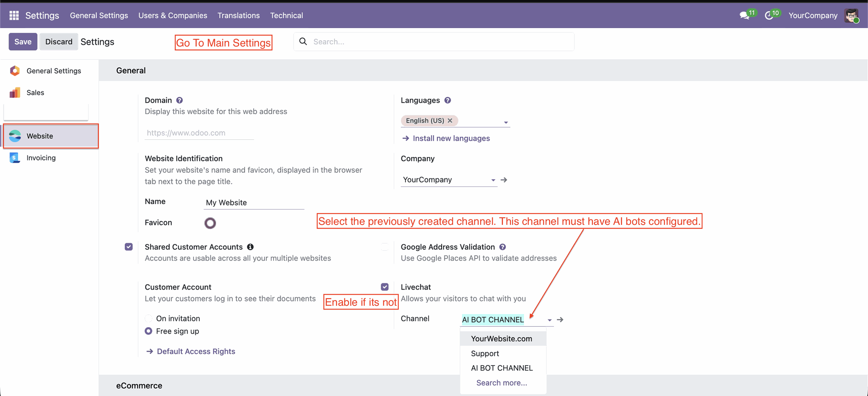Click the user avatar in top bar
Screen dimensions: 868x396
coord(851,16)
